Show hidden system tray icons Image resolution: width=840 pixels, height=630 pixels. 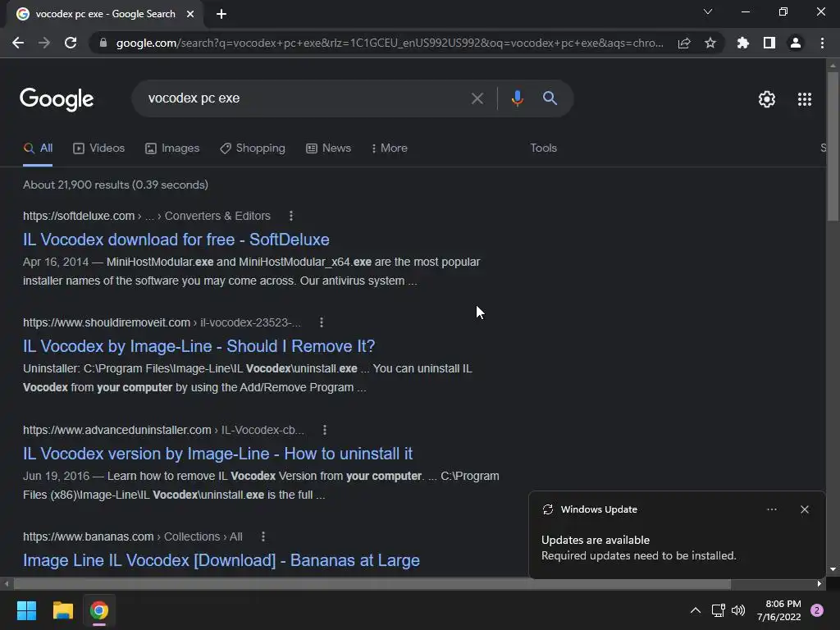696,610
